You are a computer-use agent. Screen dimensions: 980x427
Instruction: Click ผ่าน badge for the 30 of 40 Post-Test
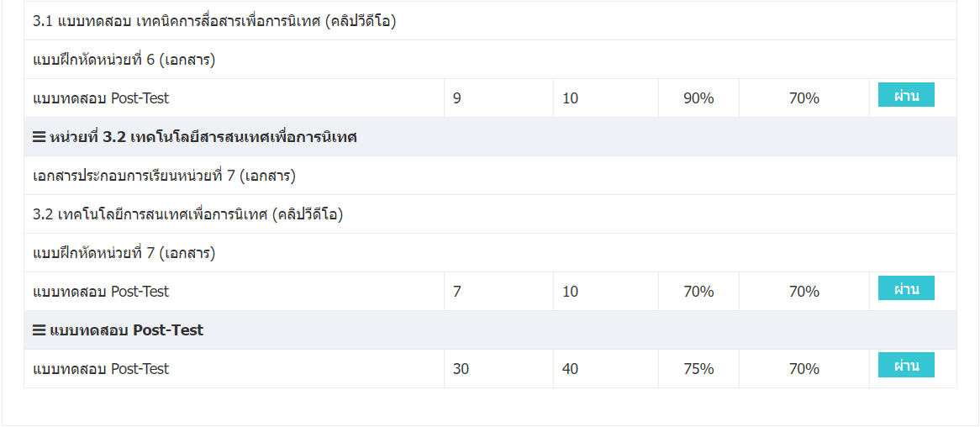[906, 365]
